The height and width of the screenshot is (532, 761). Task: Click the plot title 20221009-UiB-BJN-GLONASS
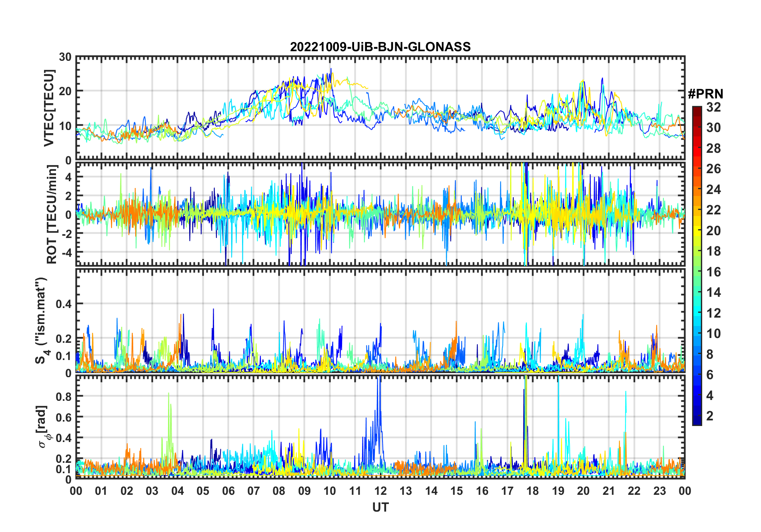(380, 47)
